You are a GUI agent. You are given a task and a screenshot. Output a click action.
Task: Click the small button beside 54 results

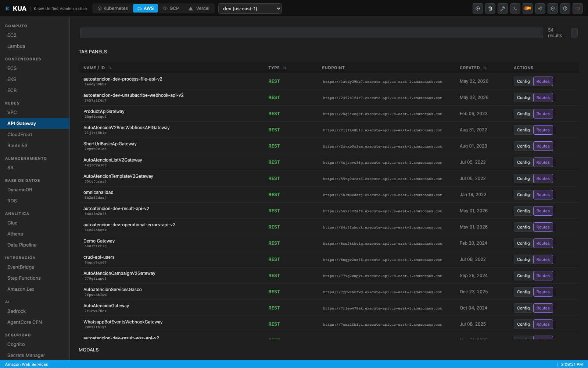pyautogui.click(x=574, y=33)
